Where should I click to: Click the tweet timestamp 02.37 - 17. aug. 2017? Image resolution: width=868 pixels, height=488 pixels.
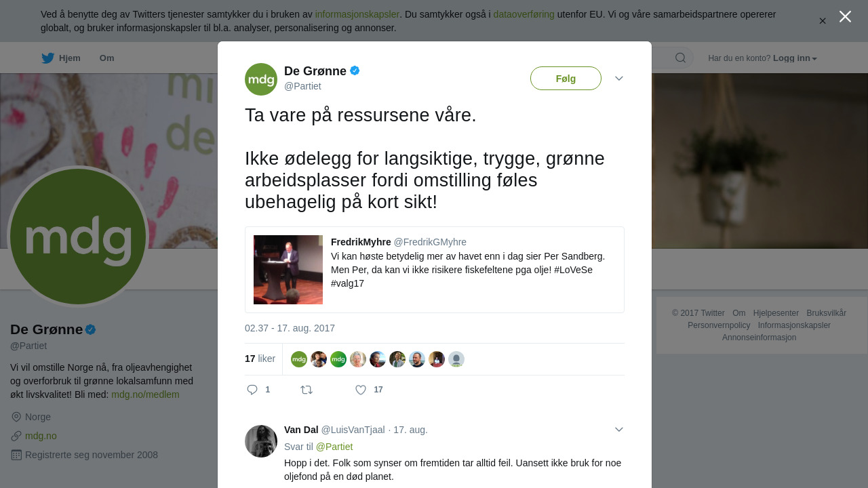(290, 328)
